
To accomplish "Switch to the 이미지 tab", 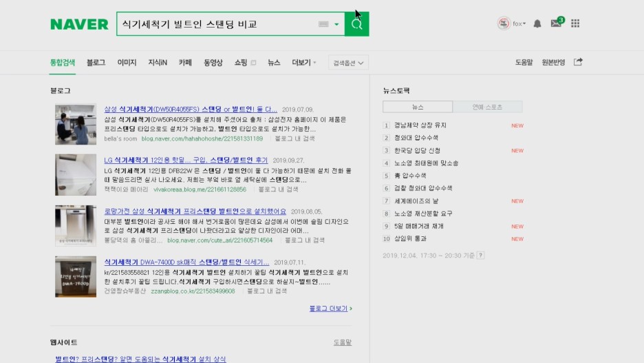I will pyautogui.click(x=127, y=63).
